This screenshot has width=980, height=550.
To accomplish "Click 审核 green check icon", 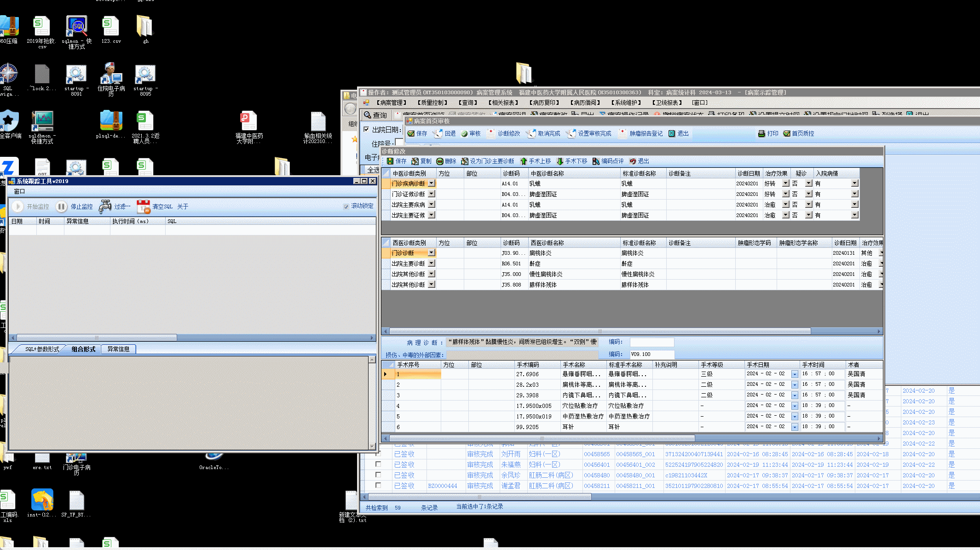I will coord(464,134).
